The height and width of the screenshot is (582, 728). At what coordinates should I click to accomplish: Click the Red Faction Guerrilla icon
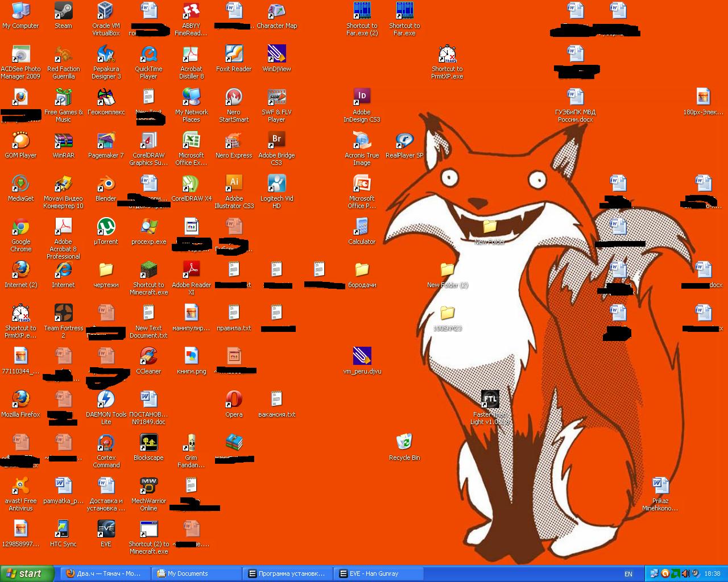tap(63, 63)
